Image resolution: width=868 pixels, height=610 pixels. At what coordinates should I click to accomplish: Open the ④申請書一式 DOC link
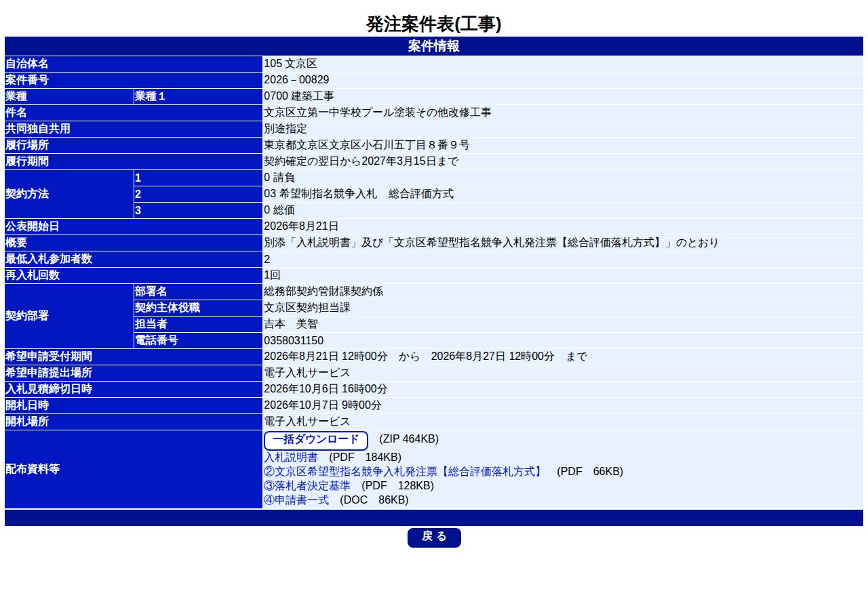[296, 500]
